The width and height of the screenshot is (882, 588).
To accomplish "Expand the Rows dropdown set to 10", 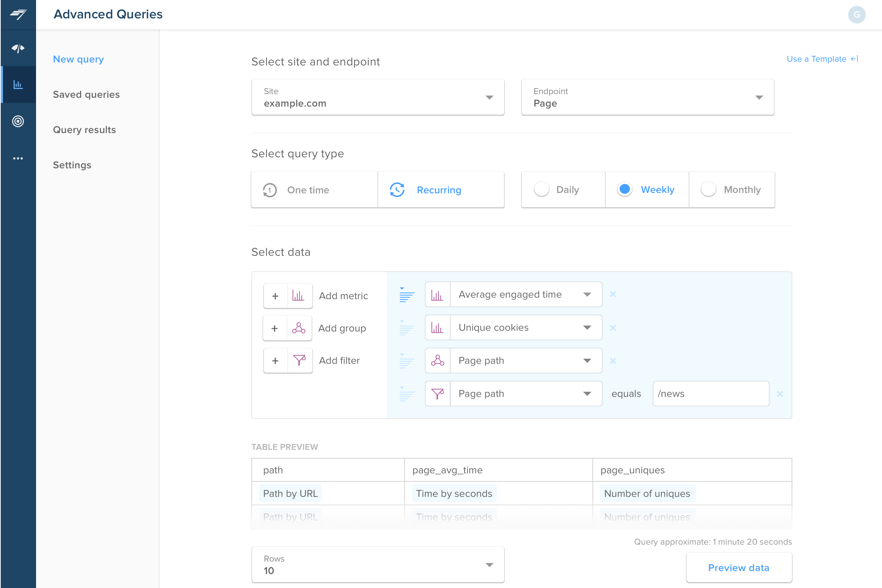I will click(378, 564).
